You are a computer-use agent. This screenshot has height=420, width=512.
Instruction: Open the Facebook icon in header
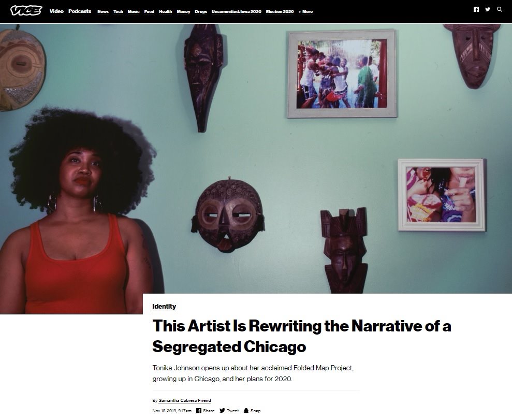(476, 9)
